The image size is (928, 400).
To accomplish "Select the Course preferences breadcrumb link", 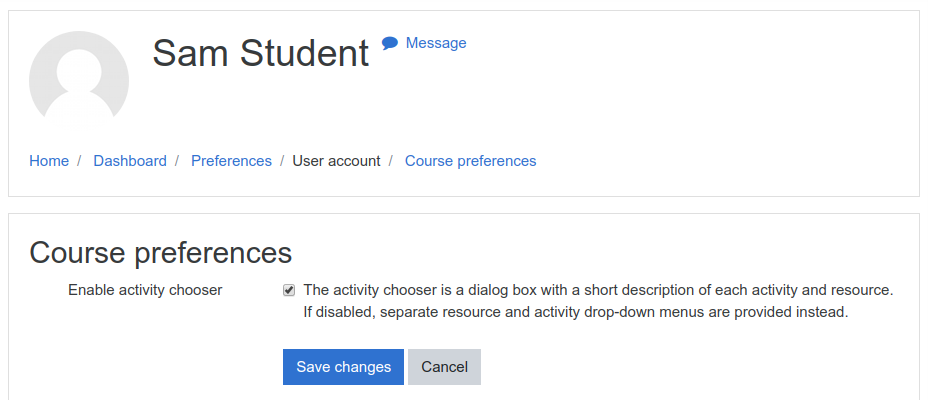I will 471,161.
